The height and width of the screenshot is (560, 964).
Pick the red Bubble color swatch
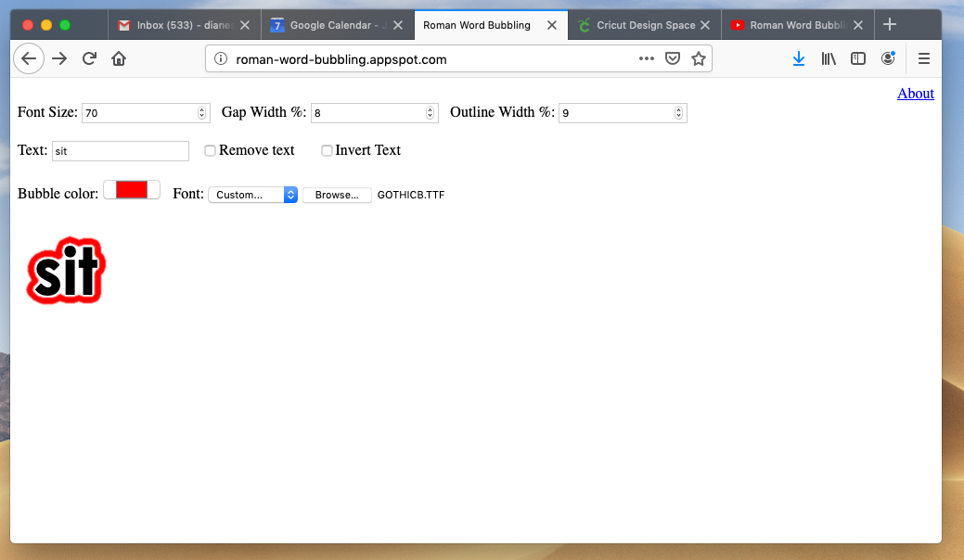(x=132, y=189)
